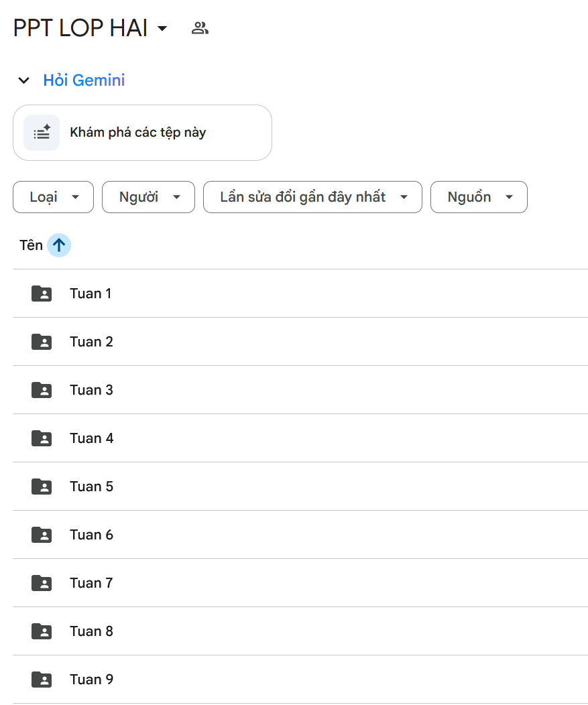Reverse sort order with the arrow icon
Image resolution: width=588 pixels, height=705 pixels.
tap(59, 245)
